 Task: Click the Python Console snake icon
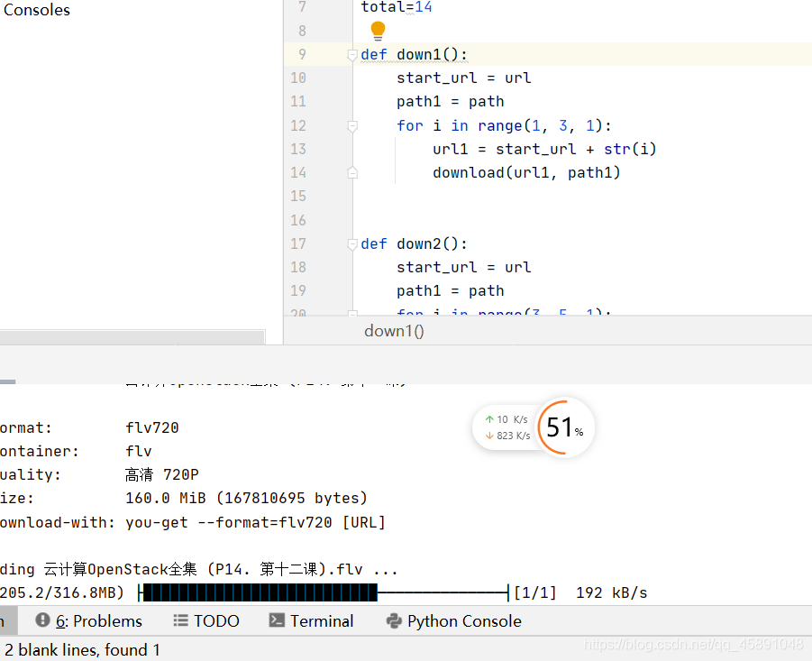coord(393,620)
